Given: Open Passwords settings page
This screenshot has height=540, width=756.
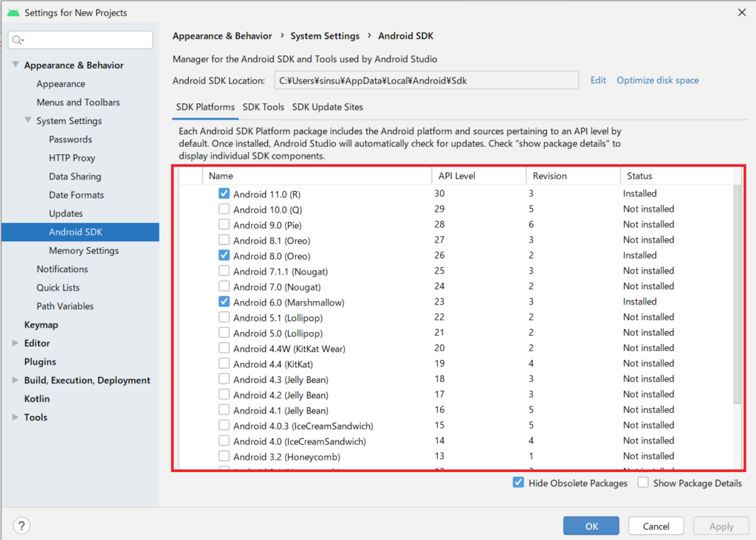Looking at the screenshot, I should [x=70, y=139].
